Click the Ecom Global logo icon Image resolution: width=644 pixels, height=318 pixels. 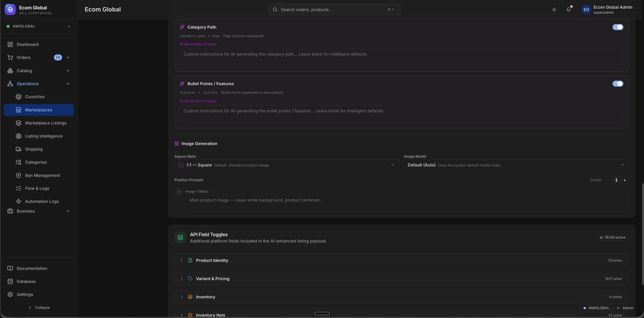tap(10, 10)
